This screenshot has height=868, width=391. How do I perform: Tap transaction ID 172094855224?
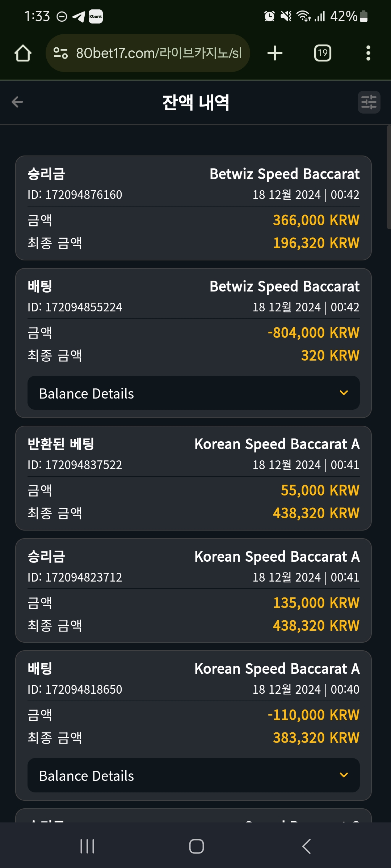[x=75, y=307]
